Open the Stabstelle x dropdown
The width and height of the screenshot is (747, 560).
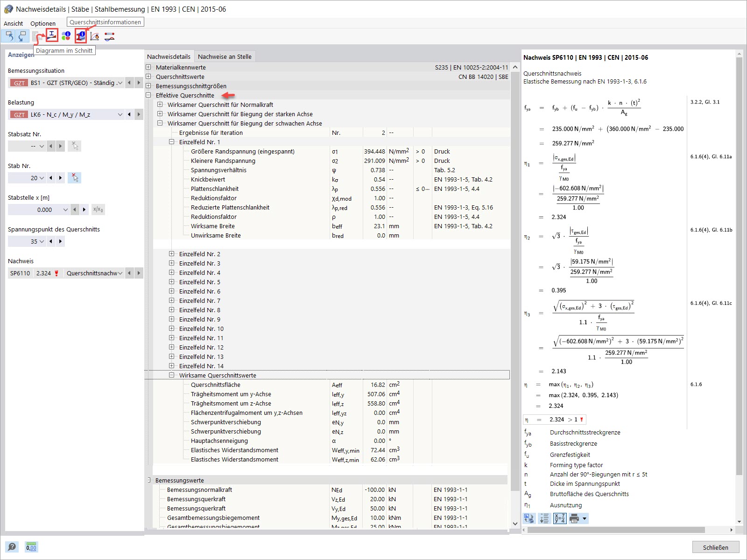[x=65, y=210]
